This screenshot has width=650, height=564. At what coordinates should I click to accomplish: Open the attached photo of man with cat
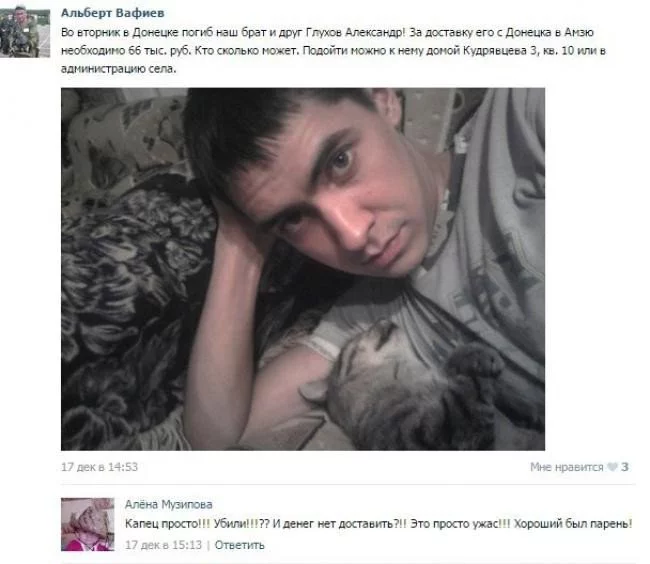303,269
